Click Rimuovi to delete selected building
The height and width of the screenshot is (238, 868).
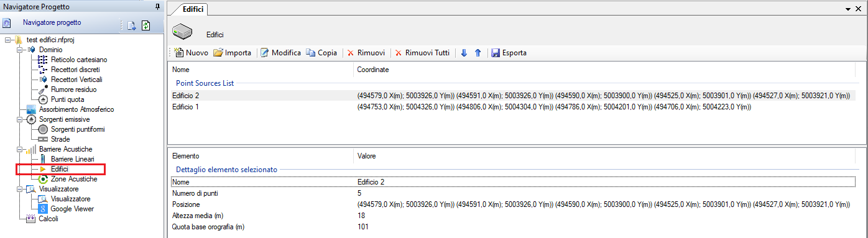click(366, 53)
